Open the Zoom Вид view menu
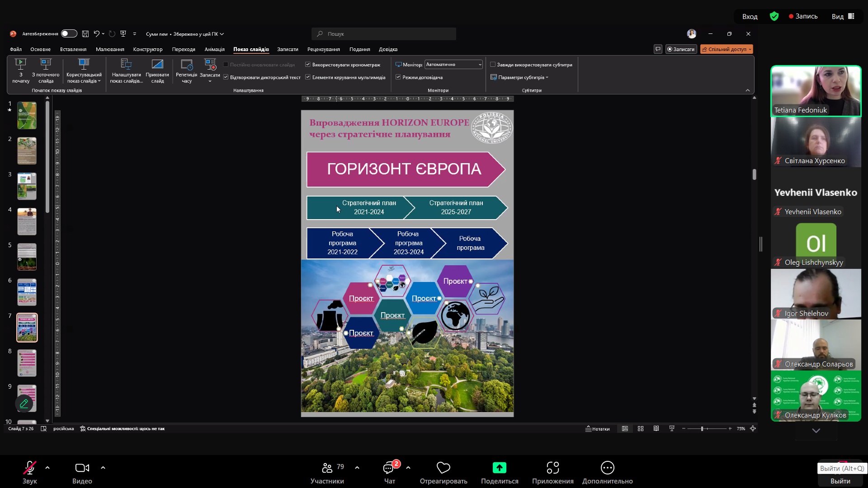 [x=843, y=16]
